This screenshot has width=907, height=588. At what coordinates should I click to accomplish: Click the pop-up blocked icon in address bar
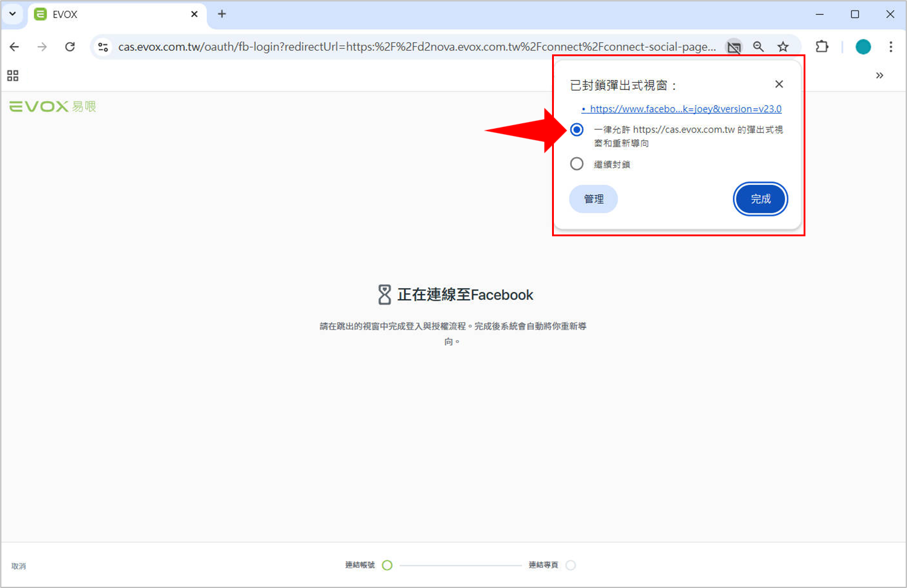(x=733, y=47)
